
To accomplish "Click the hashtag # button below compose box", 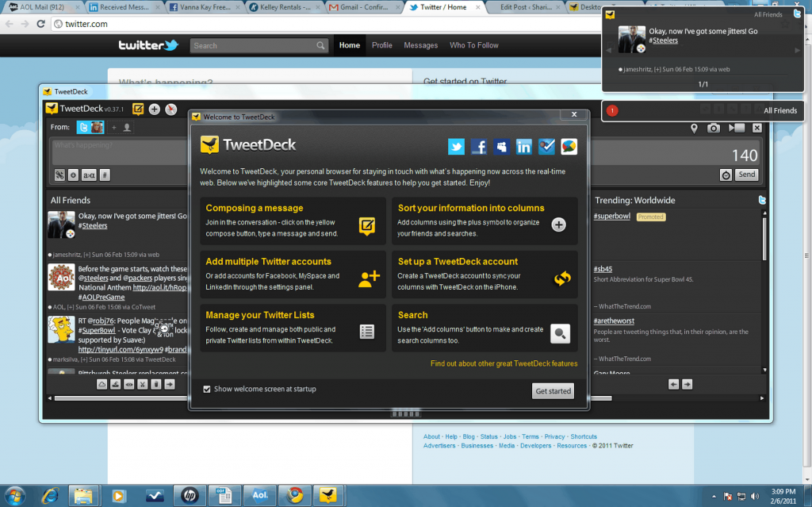I will pos(105,175).
